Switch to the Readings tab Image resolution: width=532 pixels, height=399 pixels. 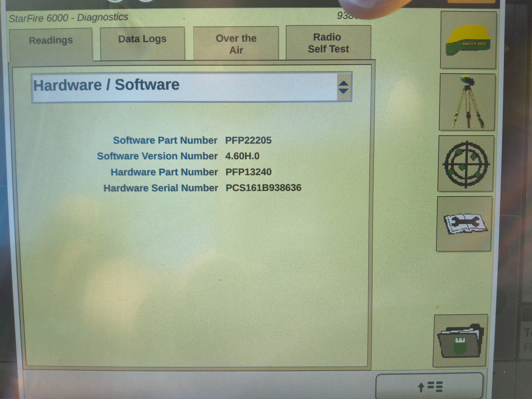(x=51, y=41)
